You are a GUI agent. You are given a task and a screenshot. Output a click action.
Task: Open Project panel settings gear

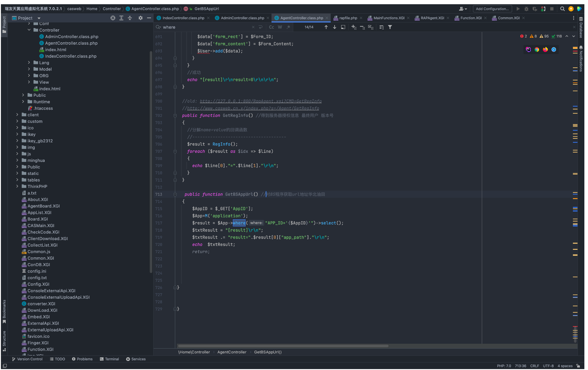[140, 18]
